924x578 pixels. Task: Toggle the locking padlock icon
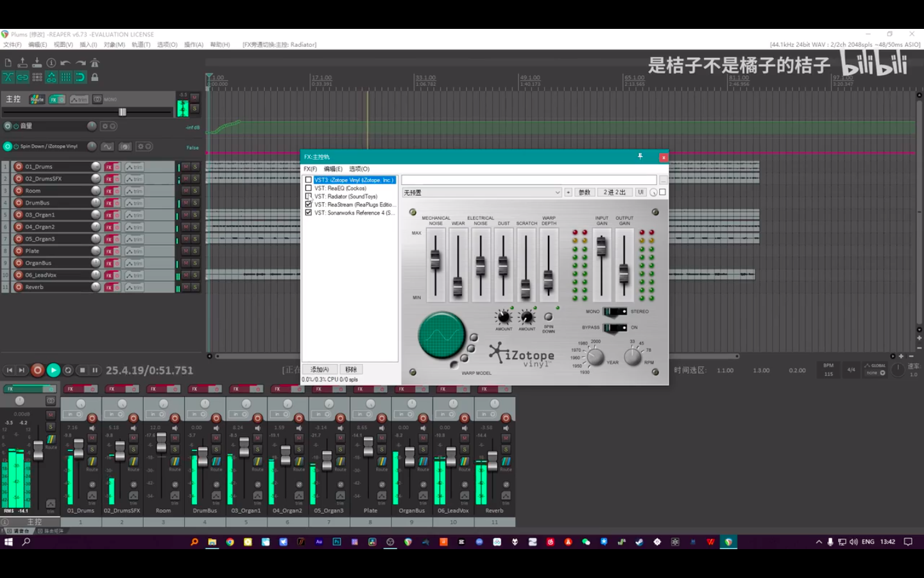pyautogui.click(x=95, y=77)
